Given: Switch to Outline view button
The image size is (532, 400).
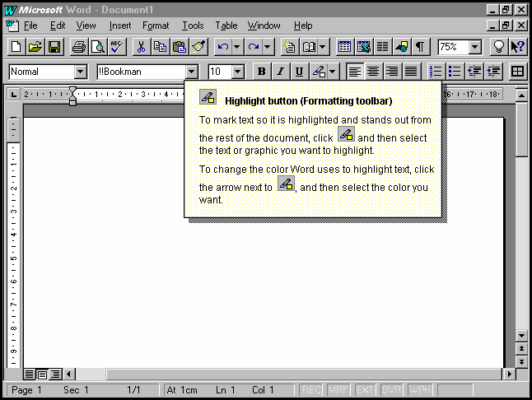Looking at the screenshot, I should pos(55,374).
